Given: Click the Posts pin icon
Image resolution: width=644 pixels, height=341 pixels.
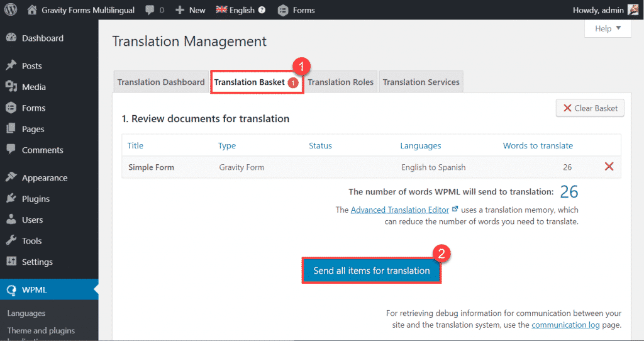Looking at the screenshot, I should click(11, 65).
